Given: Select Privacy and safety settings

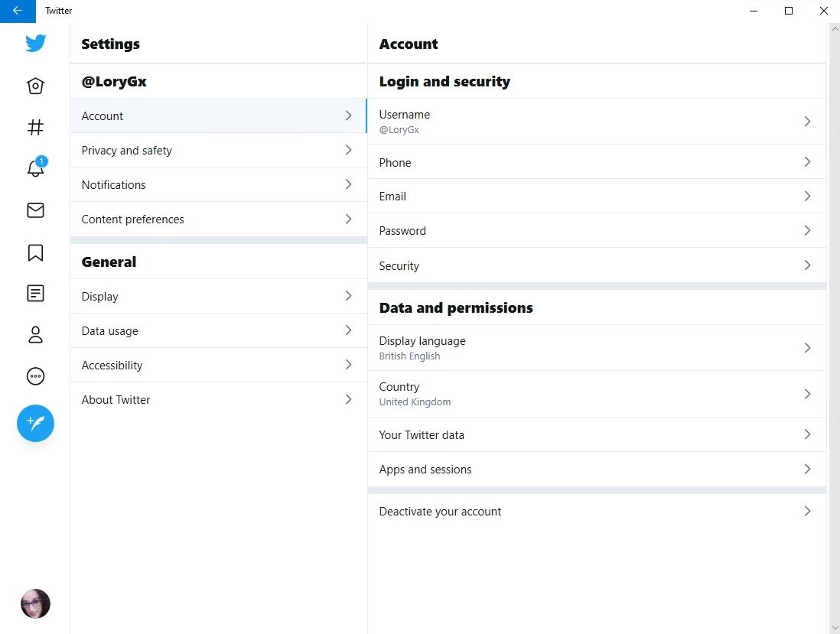Looking at the screenshot, I should 219,151.
